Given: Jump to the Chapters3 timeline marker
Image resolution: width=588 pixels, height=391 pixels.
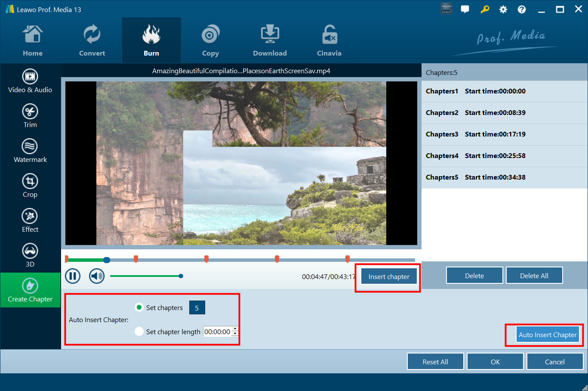Looking at the screenshot, I should [x=206, y=258].
